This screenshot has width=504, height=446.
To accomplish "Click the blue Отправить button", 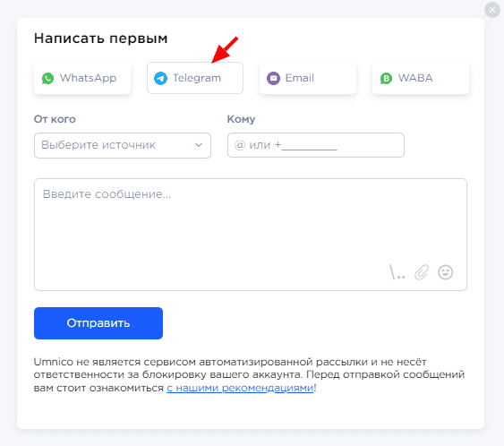I will pyautogui.click(x=98, y=323).
